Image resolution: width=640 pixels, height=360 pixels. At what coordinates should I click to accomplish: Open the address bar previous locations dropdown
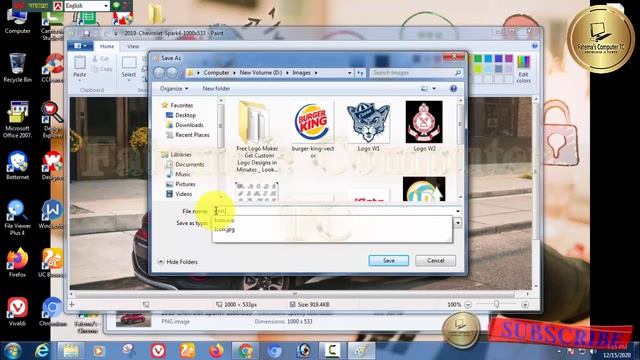(349, 73)
